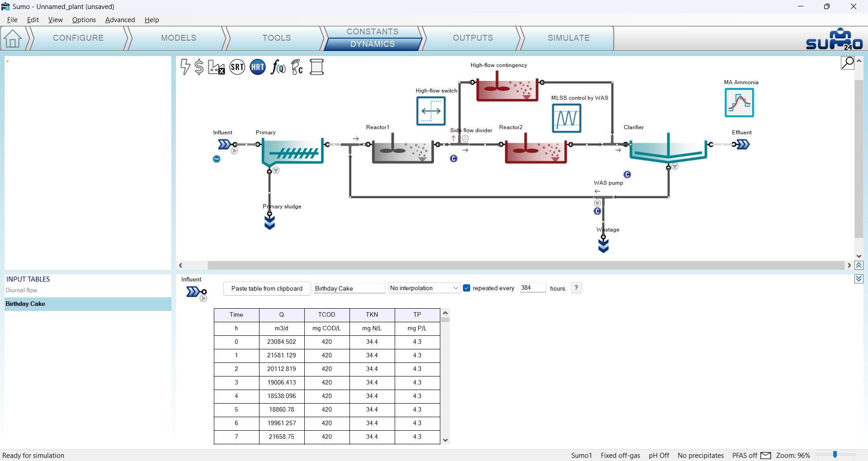Open the Edit menu
The width and height of the screenshot is (868, 461).
tap(33, 20)
